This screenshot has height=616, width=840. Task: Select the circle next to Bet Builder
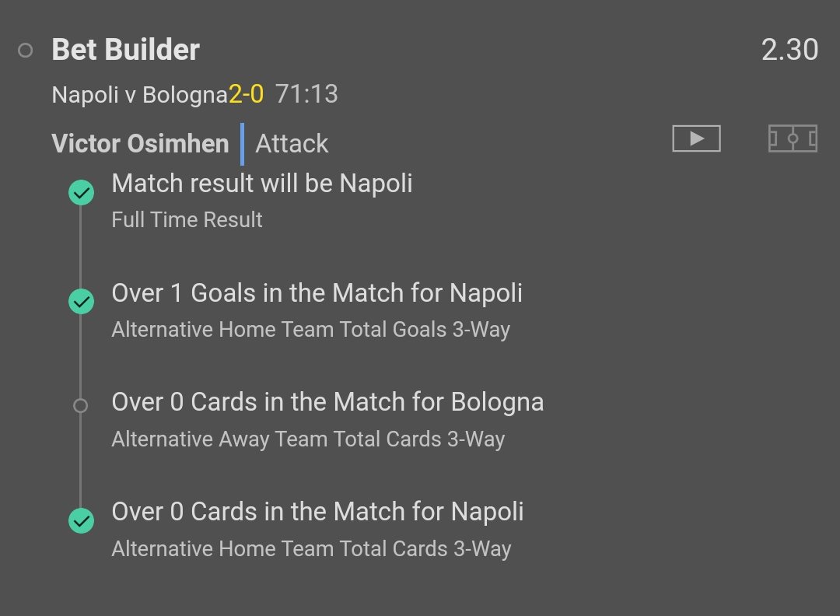coord(25,51)
